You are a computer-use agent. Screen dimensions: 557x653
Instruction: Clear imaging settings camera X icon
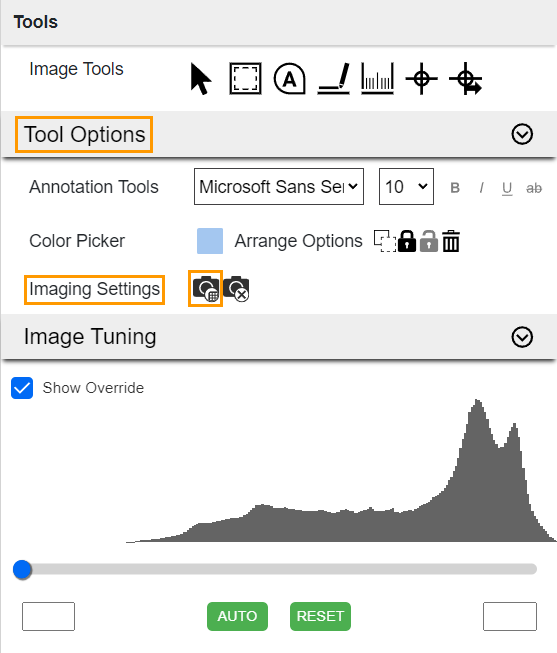tap(236, 289)
